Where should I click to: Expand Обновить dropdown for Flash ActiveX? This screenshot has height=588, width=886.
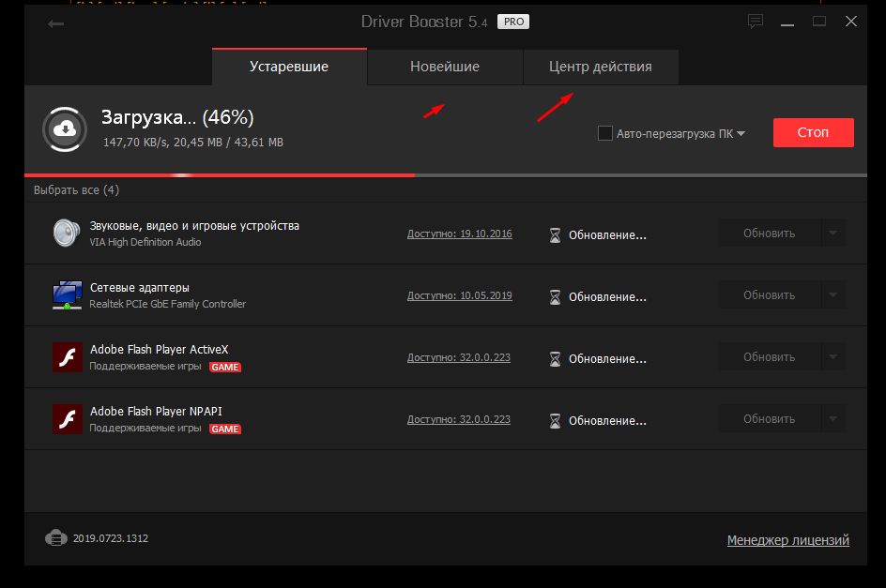tap(833, 357)
